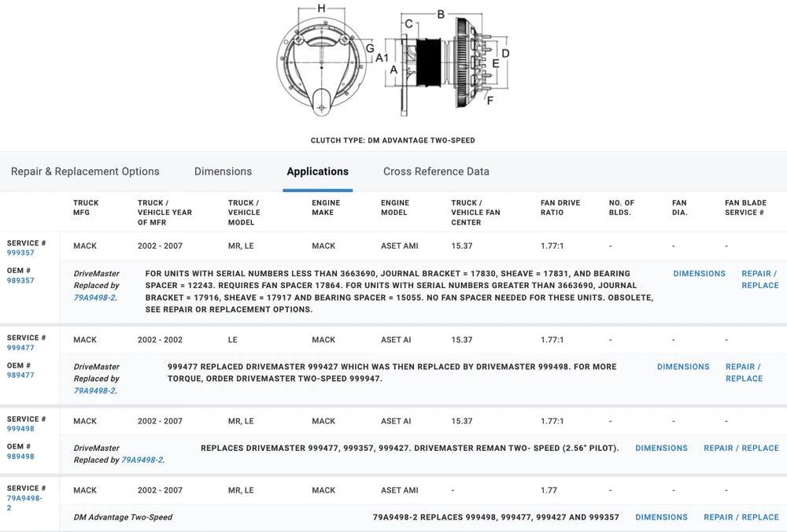This screenshot has width=787, height=532.
Task: Open service number 79A9498-2 in the last row
Action: 24,503
